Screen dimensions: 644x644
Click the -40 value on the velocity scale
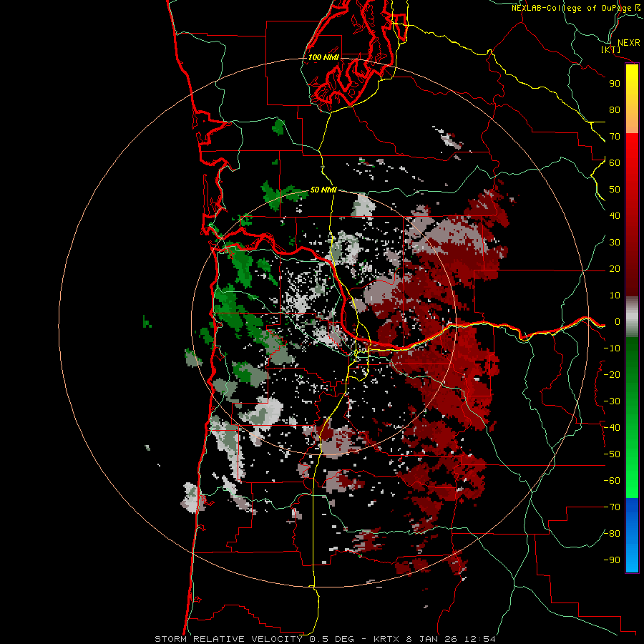pos(612,428)
